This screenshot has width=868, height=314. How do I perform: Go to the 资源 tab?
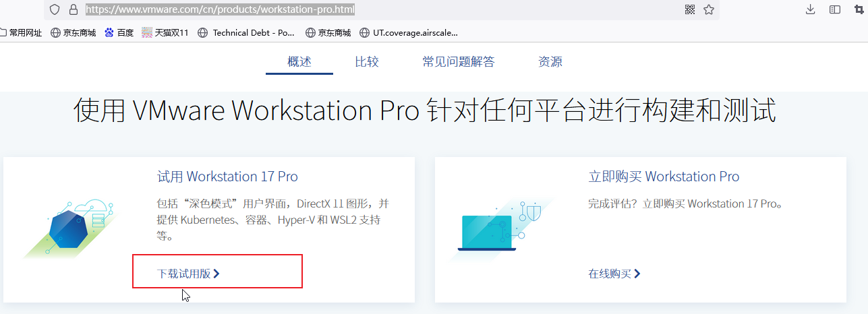coord(550,62)
